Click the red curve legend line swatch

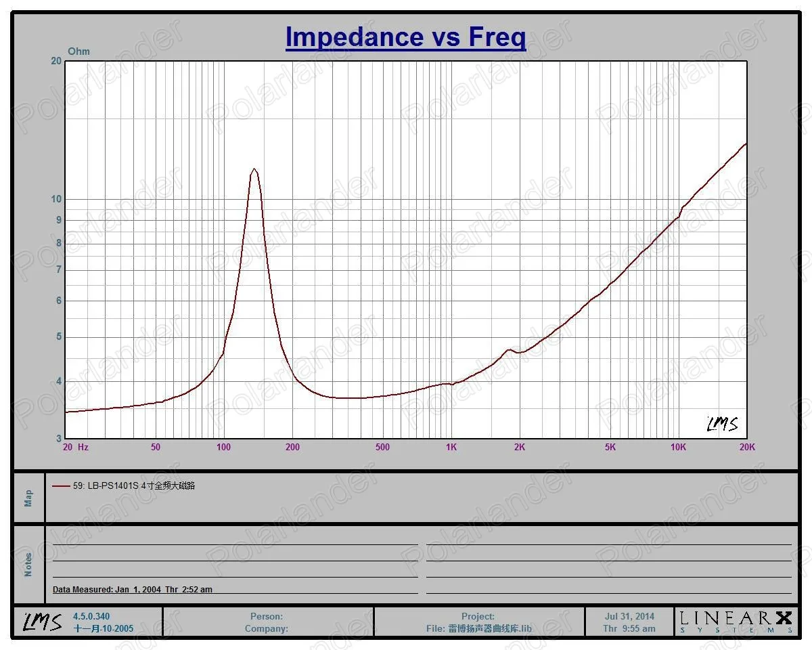coord(61,485)
